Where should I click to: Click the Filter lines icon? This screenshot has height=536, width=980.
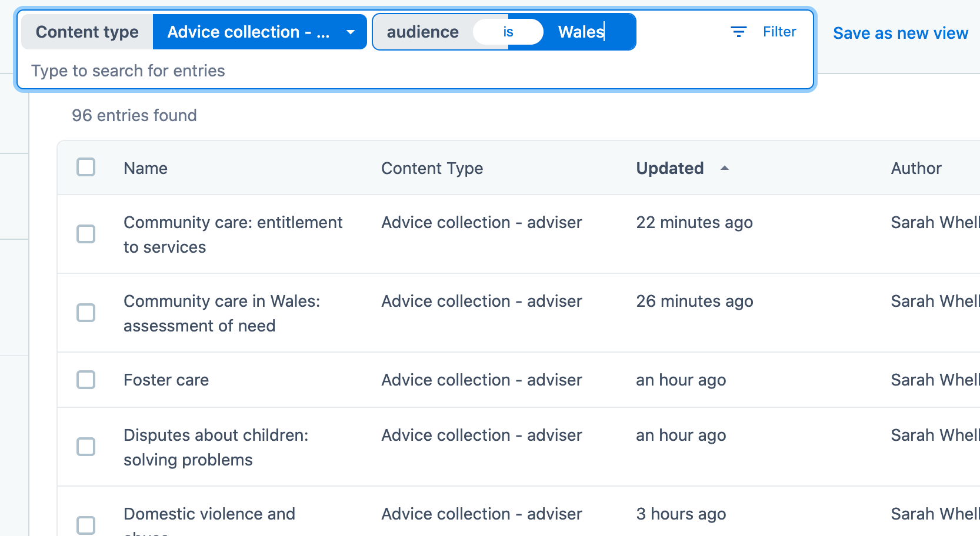[x=738, y=32]
